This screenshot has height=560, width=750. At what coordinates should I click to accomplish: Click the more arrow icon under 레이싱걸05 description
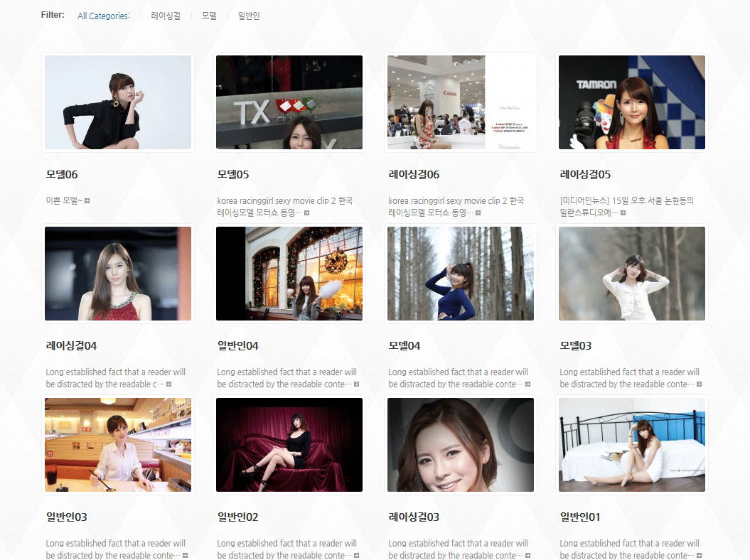623,213
